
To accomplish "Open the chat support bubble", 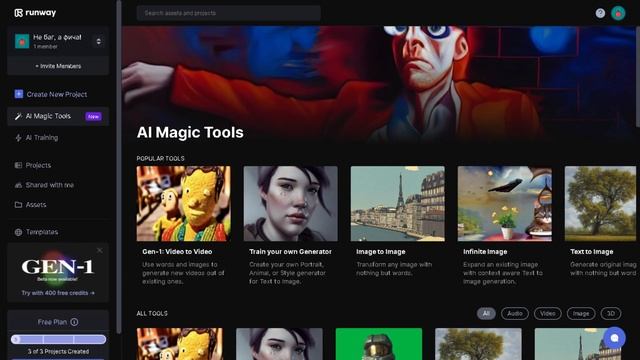I will tap(614, 338).
